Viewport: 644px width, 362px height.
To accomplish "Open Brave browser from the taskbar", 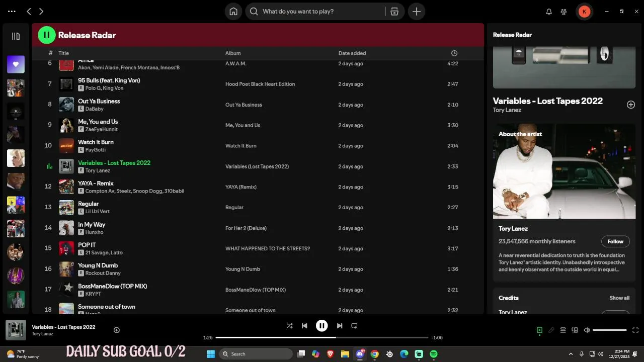I will pos(331,354).
